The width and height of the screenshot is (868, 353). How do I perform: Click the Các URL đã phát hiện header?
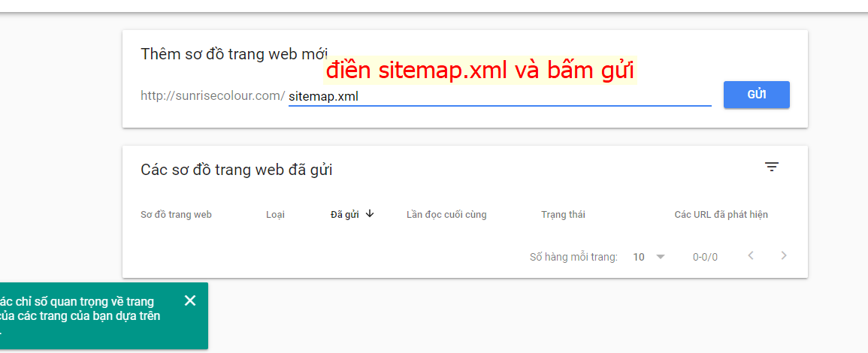pyautogui.click(x=721, y=215)
